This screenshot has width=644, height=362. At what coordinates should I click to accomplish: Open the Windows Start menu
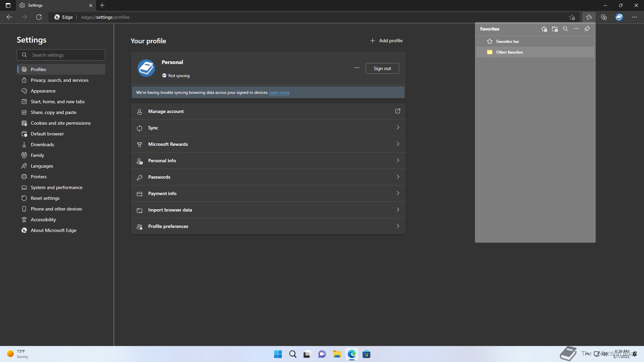click(278, 354)
